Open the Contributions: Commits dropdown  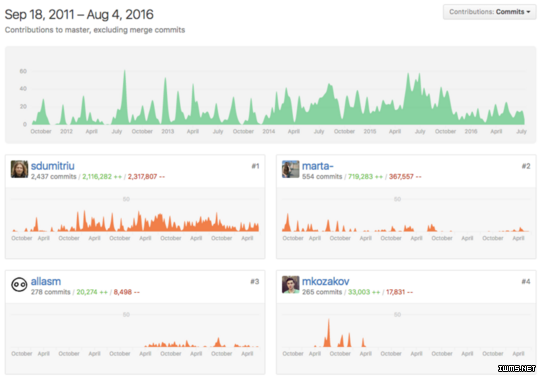pyautogui.click(x=489, y=12)
